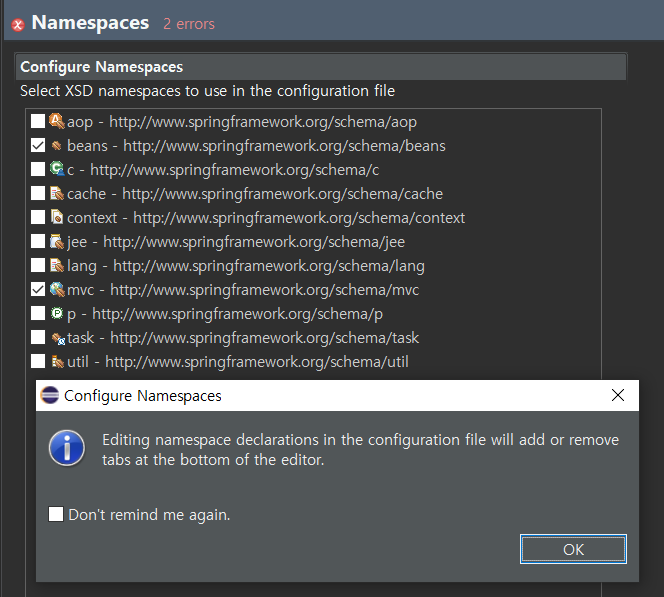The image size is (664, 597).
Task: Select the cache schema row text
Action: click(255, 194)
